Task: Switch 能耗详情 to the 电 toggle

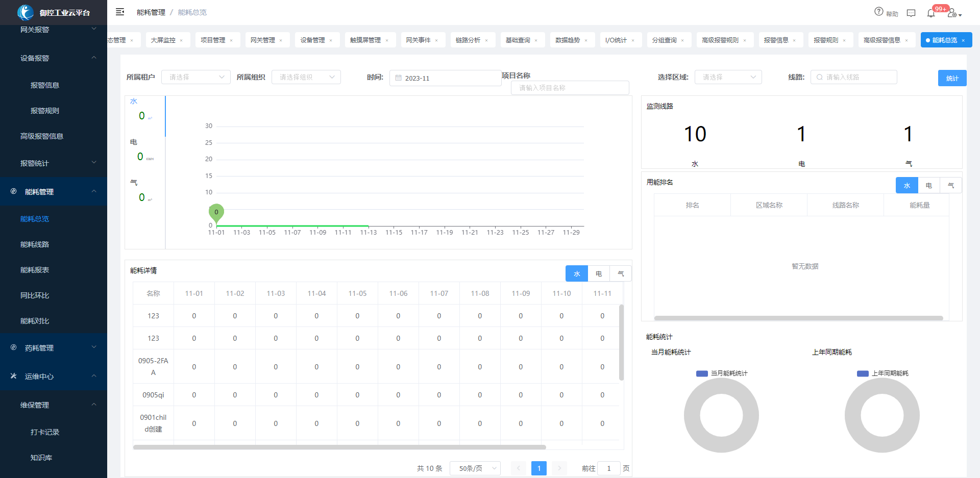Action: pyautogui.click(x=599, y=273)
